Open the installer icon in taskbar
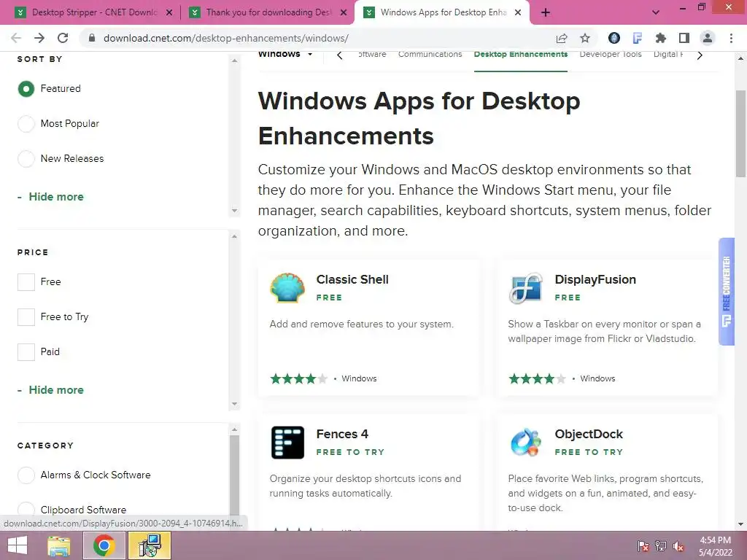747x560 pixels. (x=150, y=545)
